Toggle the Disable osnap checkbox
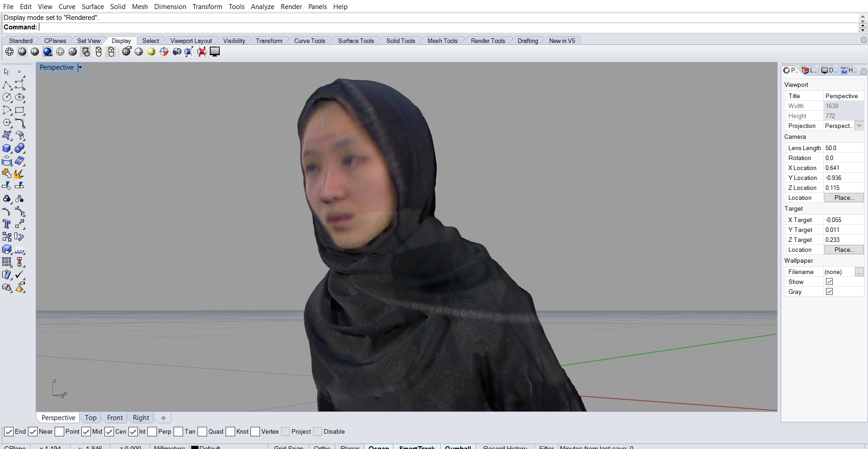 [x=317, y=432]
